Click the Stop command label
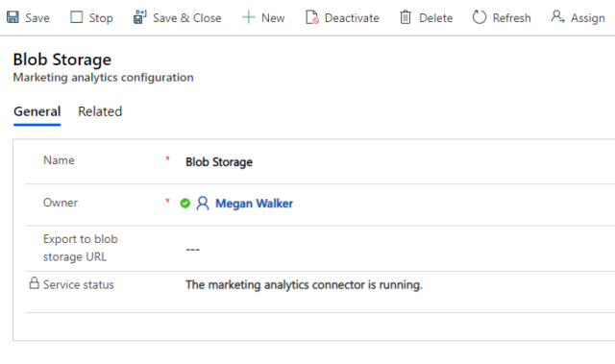The width and height of the screenshot is (615, 364). [x=101, y=18]
